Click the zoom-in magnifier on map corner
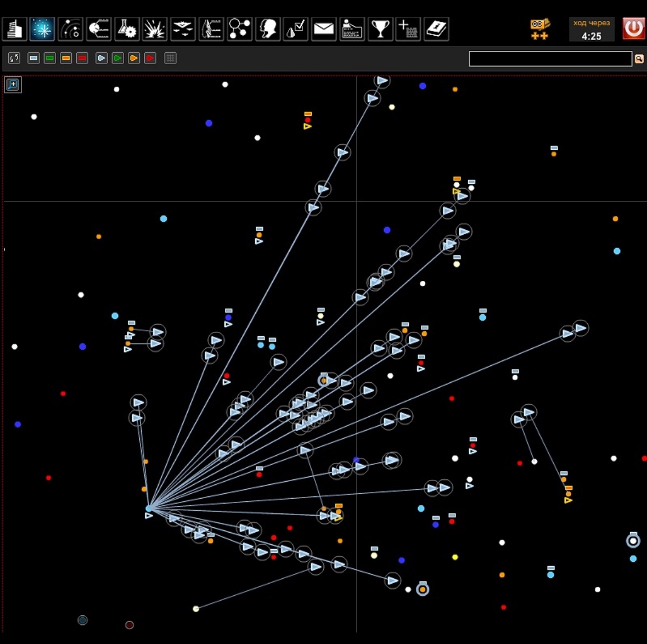Image resolution: width=647 pixels, height=644 pixels. 13,85
